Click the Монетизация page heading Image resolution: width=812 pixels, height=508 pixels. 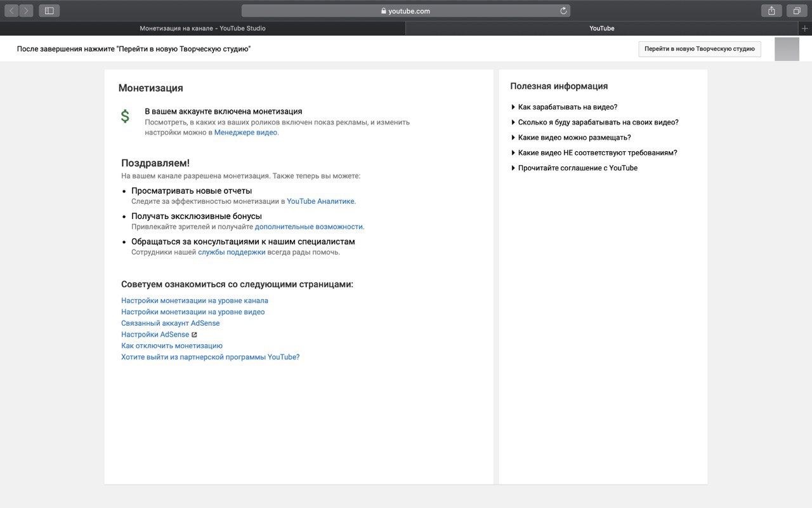(x=151, y=88)
